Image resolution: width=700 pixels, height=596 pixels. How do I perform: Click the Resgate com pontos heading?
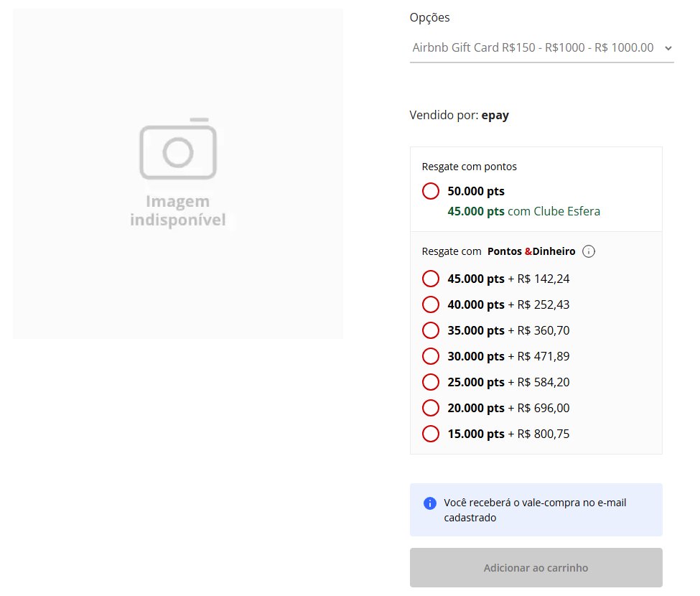click(x=469, y=167)
